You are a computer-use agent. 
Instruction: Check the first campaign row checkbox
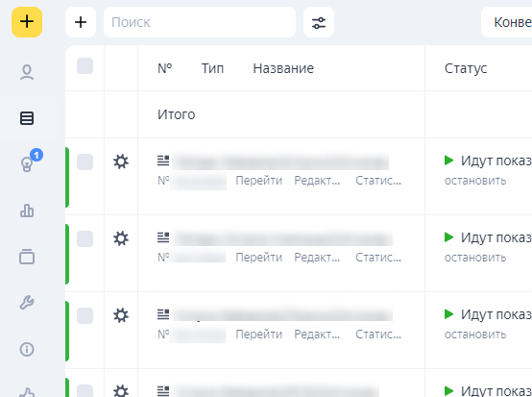pyautogui.click(x=85, y=162)
